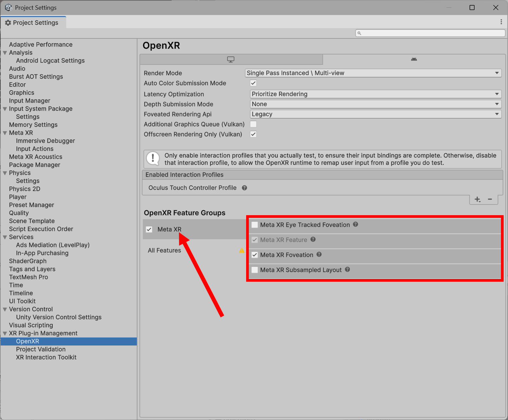
Task: Open help for Oculus Touch Controller Profile
Action: pyautogui.click(x=244, y=188)
